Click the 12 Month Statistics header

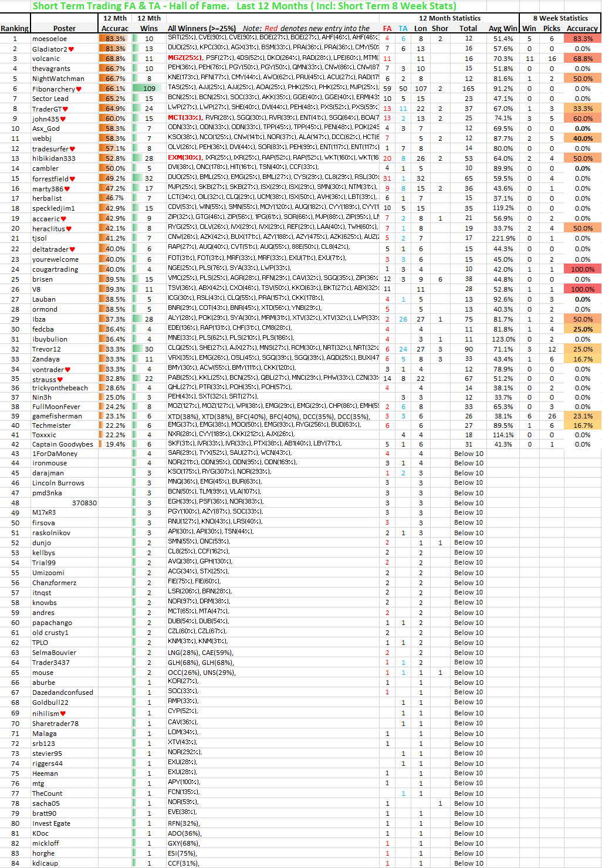[449, 18]
